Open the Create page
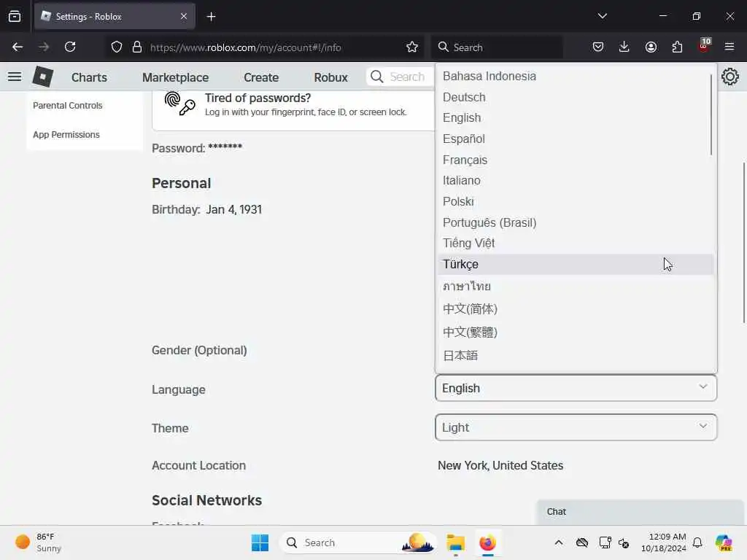 point(261,77)
